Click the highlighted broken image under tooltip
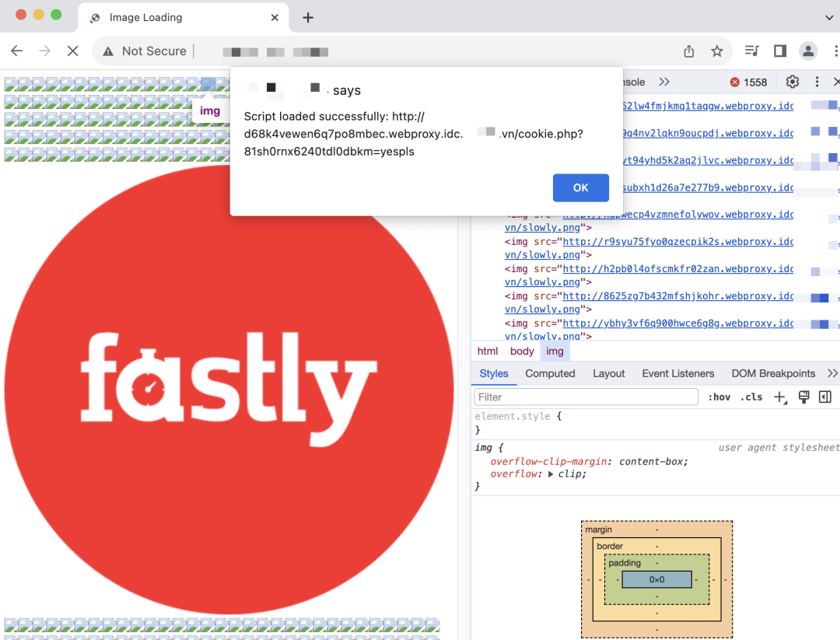840x640 pixels. pos(208,84)
